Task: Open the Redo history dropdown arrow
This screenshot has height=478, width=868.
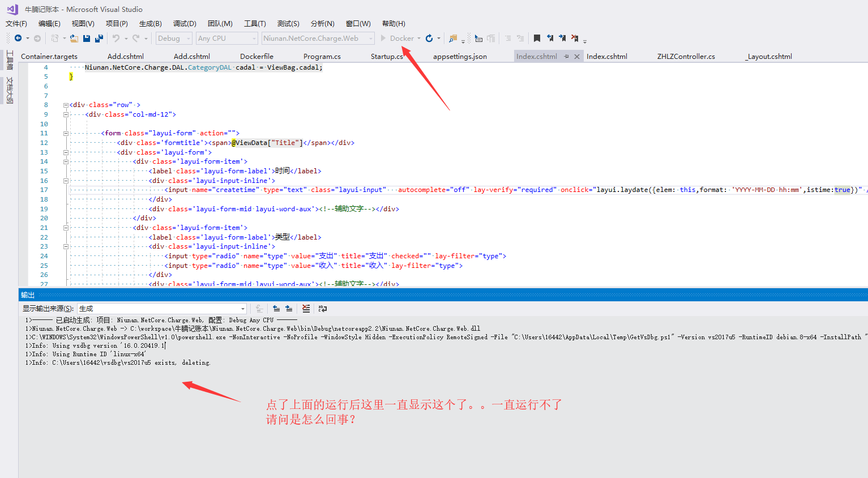Action: point(146,39)
